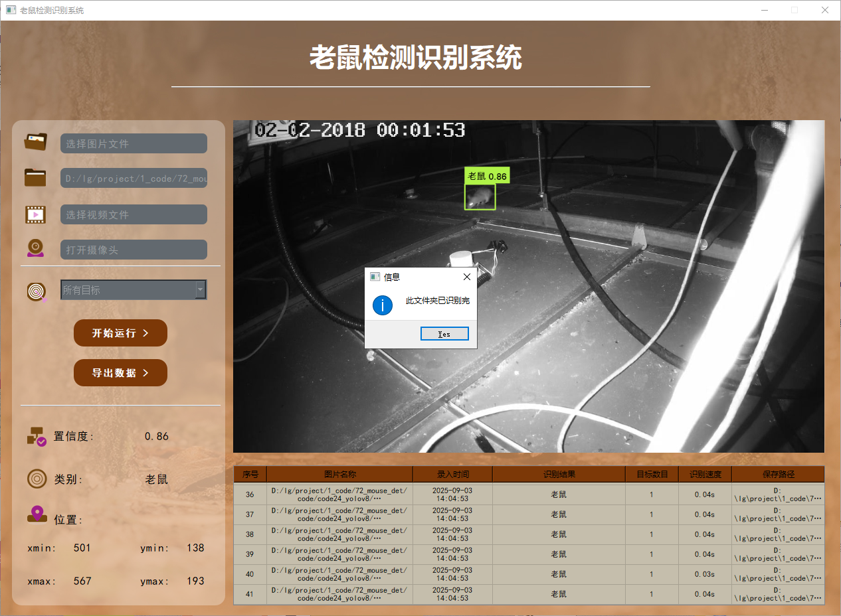Select row number 39 in the table
The image size is (841, 616).
point(250,554)
